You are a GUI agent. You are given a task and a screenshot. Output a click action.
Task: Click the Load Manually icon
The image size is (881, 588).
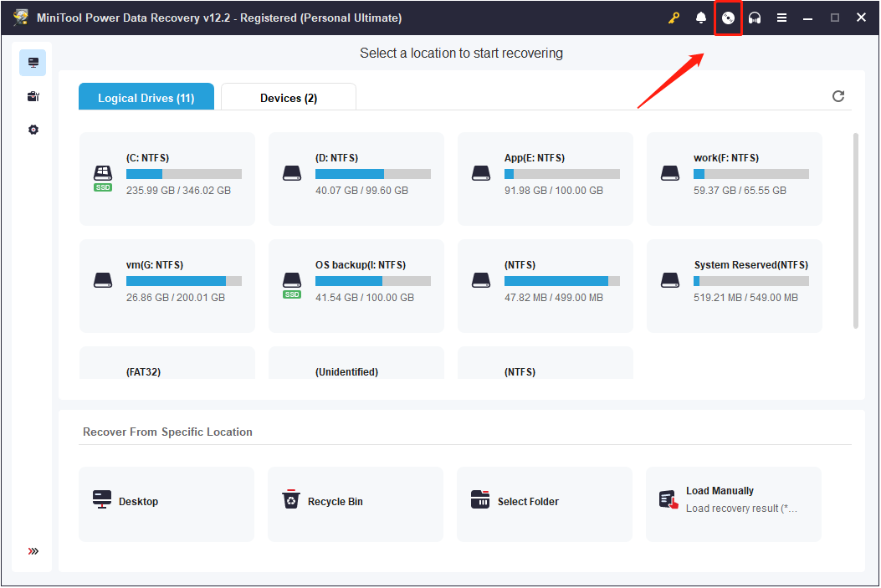(x=668, y=499)
